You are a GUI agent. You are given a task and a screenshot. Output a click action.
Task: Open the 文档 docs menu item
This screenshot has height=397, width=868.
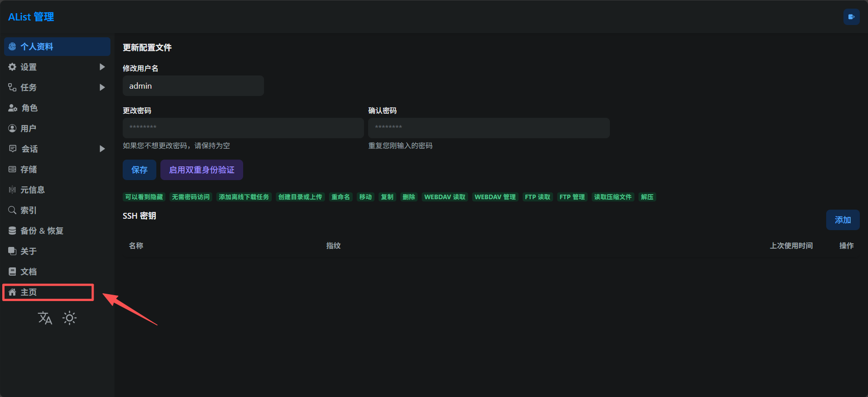point(28,272)
